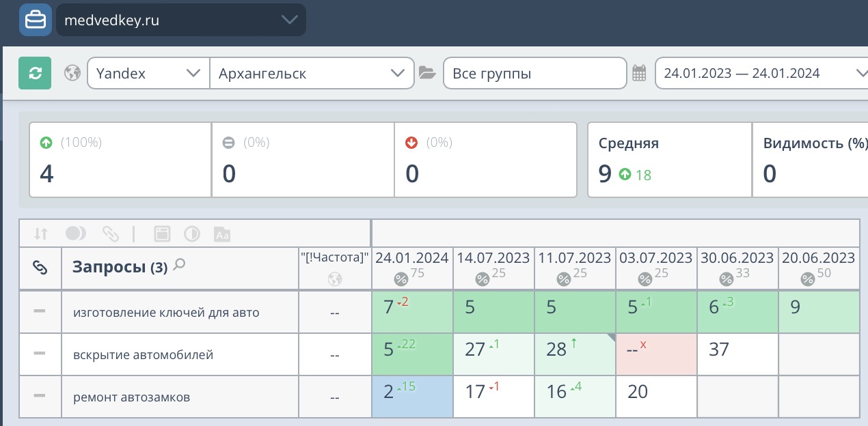Screen dimensions: 868x426
Task: Click the chain link column header icon
Action: [40, 268]
